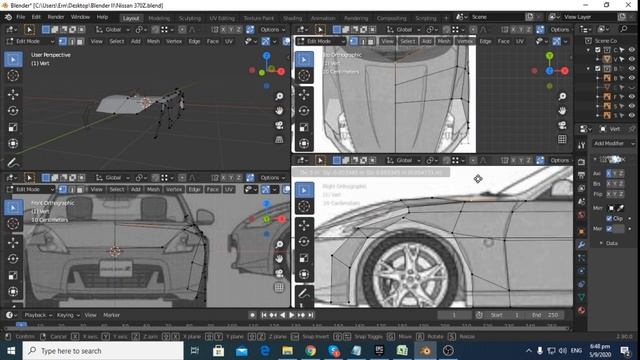Screen dimensions: 640x360
Task: Collapse collection C in the outliner
Action: (x=588, y=50)
